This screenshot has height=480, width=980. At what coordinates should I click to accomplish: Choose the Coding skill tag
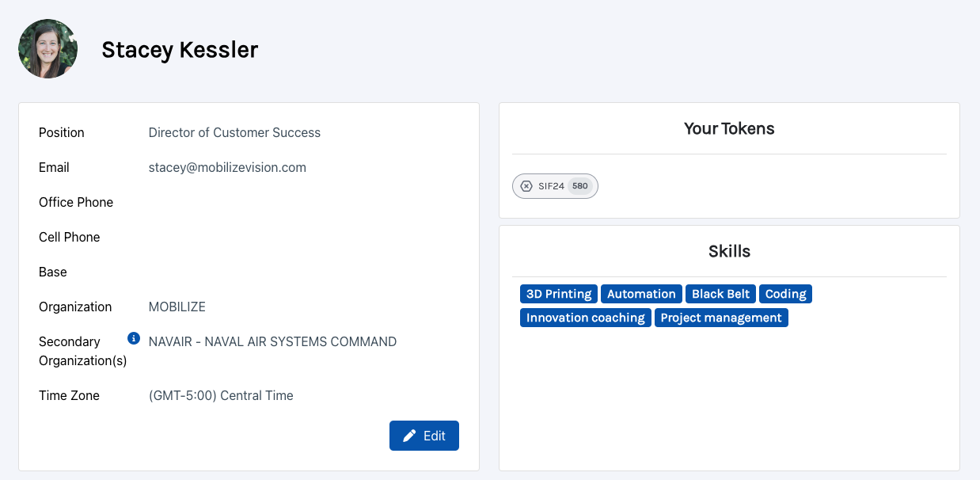(785, 294)
